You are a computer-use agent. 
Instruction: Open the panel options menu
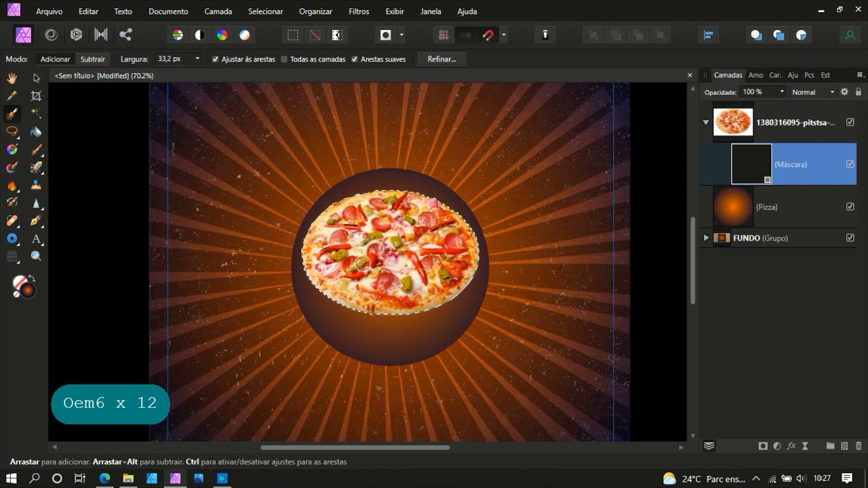click(860, 75)
